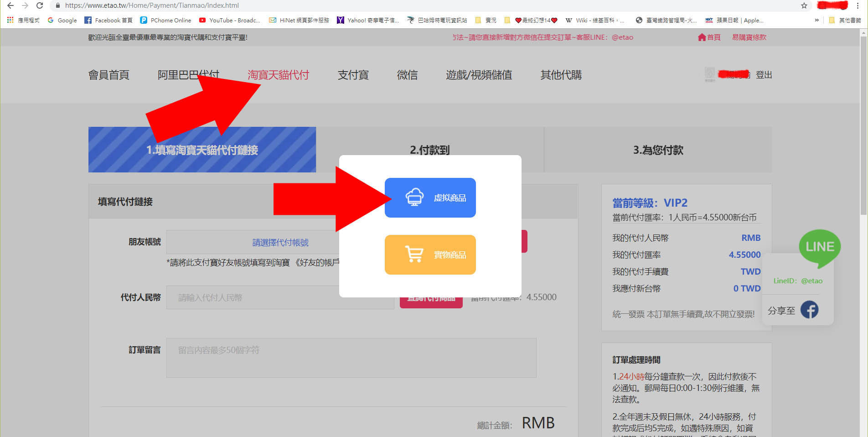
Task: Open the Yahoo! 奇摩 bookmark
Action: [368, 20]
